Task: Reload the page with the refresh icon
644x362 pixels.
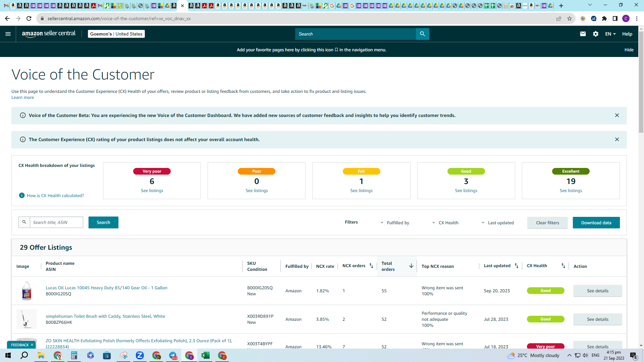Action: coord(29,18)
